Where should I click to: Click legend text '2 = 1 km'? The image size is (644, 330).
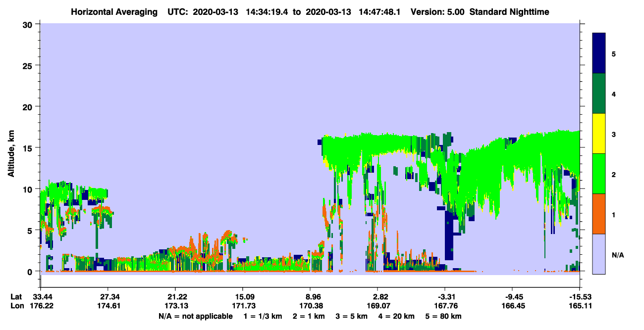[x=308, y=316]
